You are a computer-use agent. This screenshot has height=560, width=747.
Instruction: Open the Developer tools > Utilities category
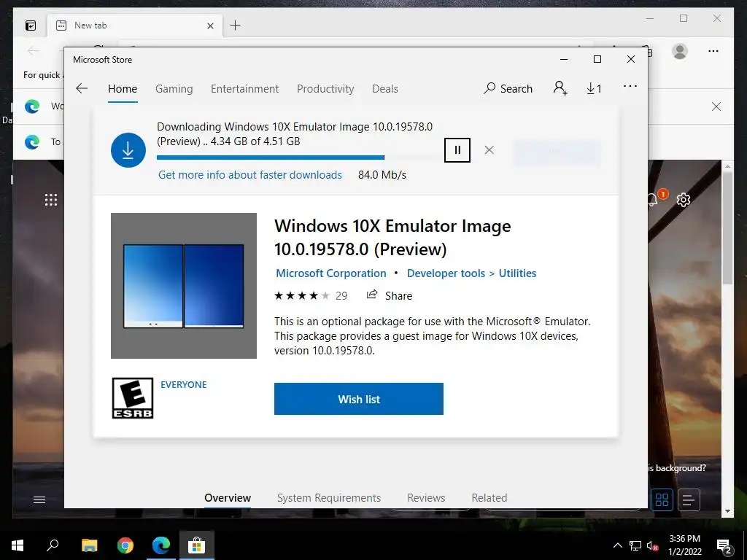[472, 273]
